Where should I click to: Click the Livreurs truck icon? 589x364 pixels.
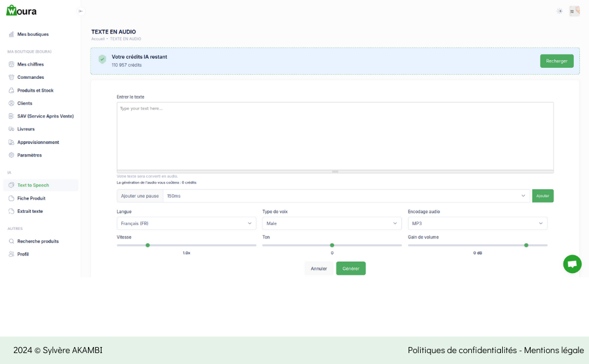pos(12,129)
